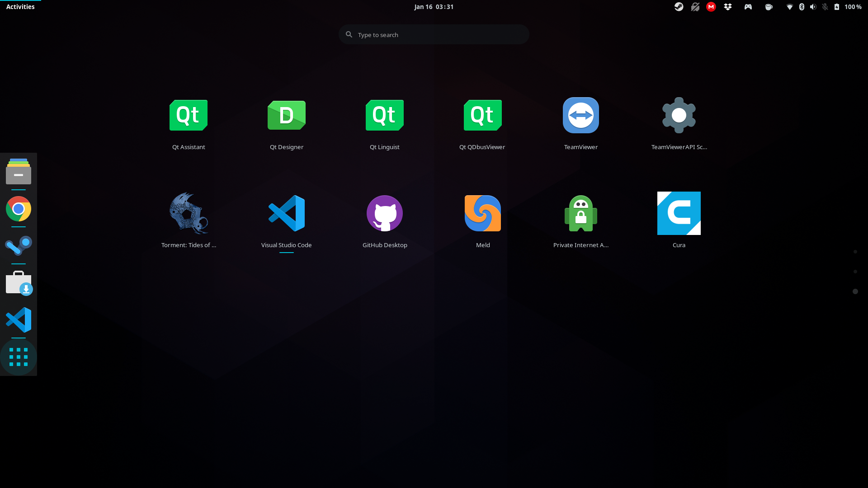
Task: Launch GitHub Desktop app
Action: (384, 214)
